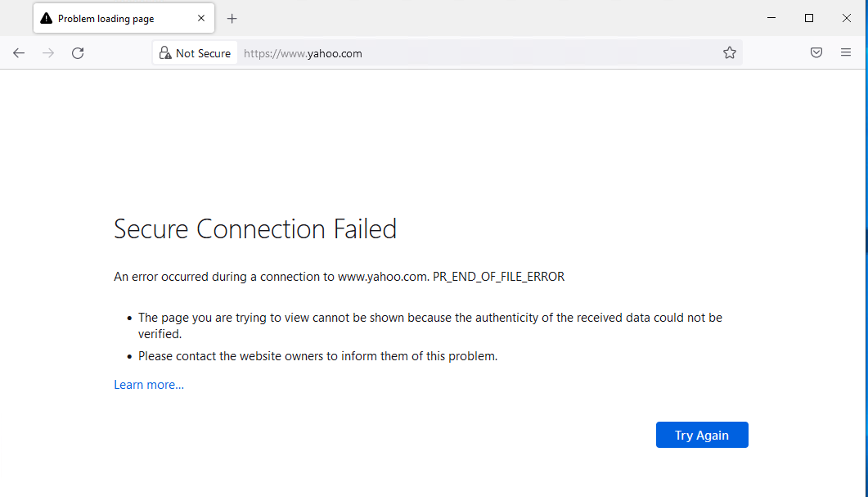Click the forward navigation arrow
The width and height of the screenshot is (868, 497).
(48, 53)
